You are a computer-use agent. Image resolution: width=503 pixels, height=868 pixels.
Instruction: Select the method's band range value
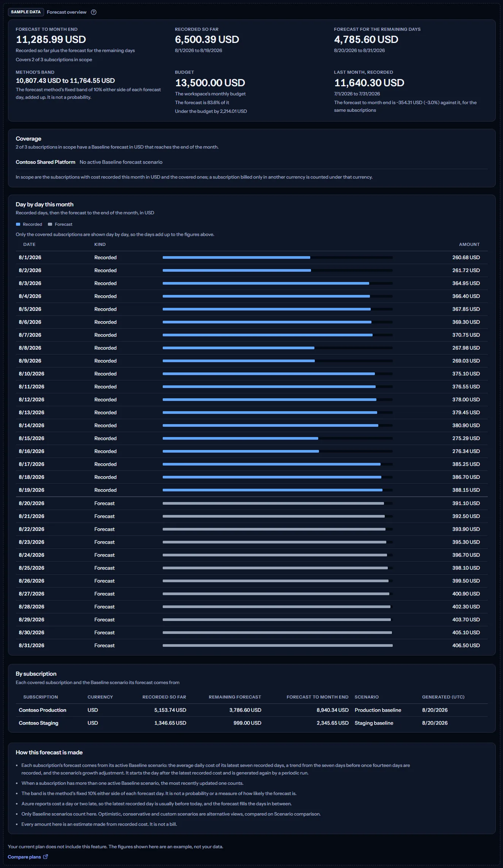tap(65, 81)
